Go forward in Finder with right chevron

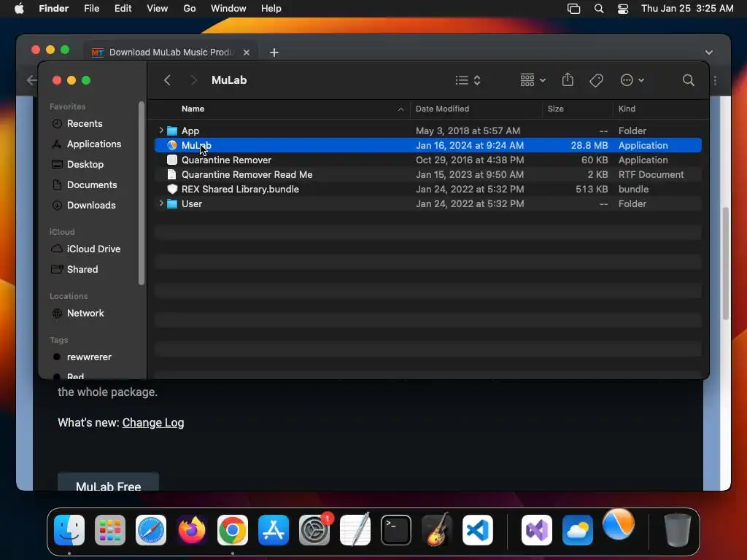[x=193, y=80]
